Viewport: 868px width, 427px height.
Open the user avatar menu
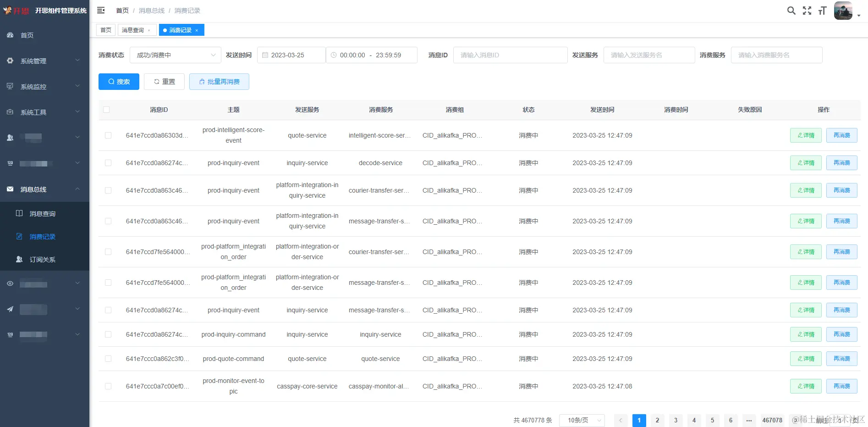[843, 11]
